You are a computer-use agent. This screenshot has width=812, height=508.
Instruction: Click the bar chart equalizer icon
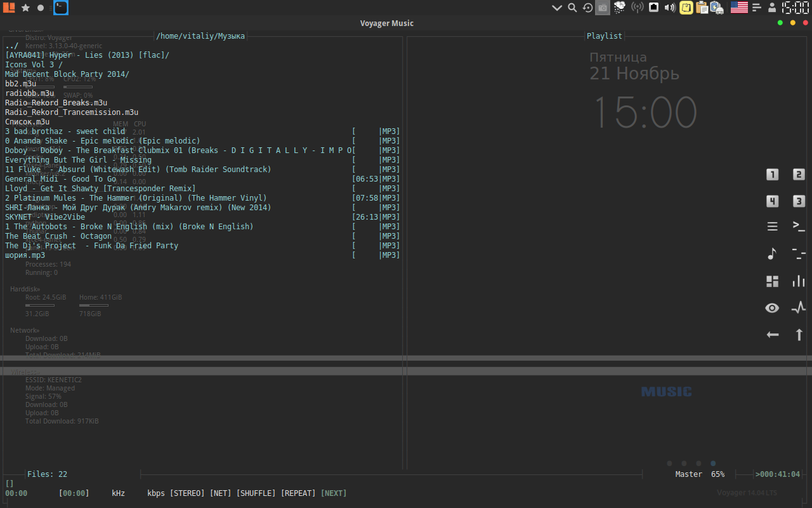pyautogui.click(x=799, y=281)
